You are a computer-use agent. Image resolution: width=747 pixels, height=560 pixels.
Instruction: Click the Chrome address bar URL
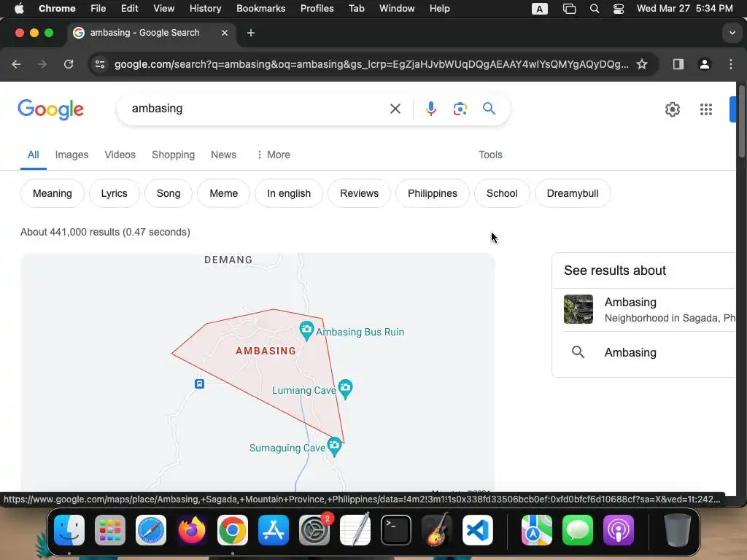(x=371, y=64)
